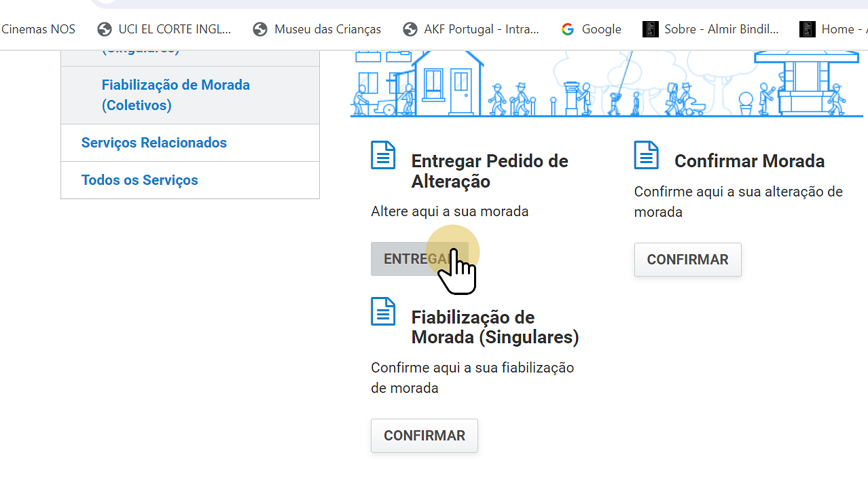
Task: Open Fiabilização de Morada (Coletivos) in sidebar
Action: (x=175, y=95)
